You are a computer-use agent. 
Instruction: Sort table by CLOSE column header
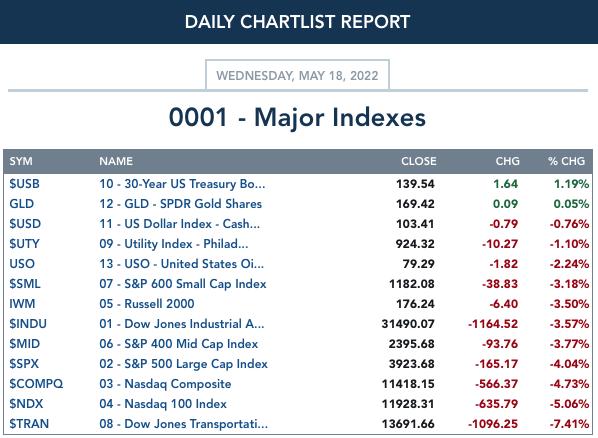tap(418, 161)
